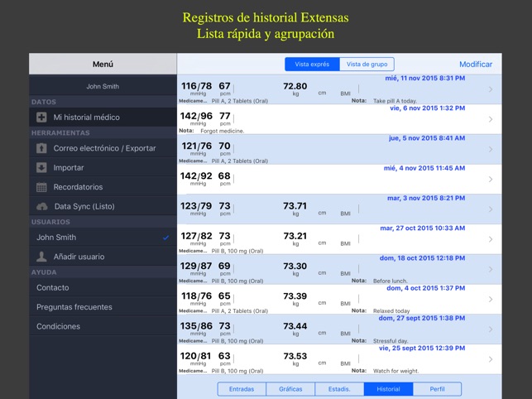Select the Correo electrónico export icon
The width and height of the screenshot is (532, 399).
coord(41,148)
